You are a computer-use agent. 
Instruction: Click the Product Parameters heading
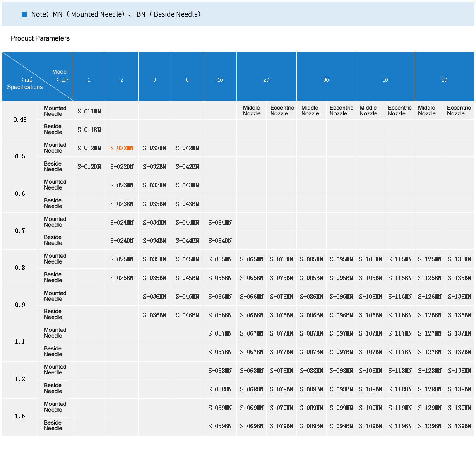click(x=40, y=38)
